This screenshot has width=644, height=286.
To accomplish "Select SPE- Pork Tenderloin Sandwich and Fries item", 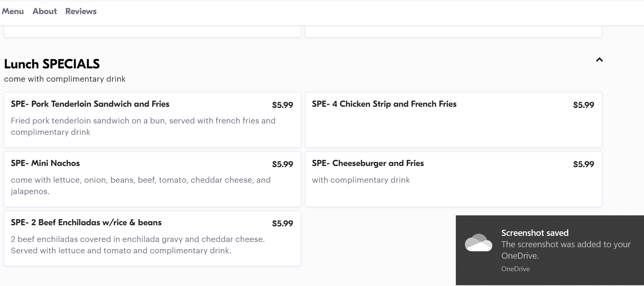I will 90,104.
